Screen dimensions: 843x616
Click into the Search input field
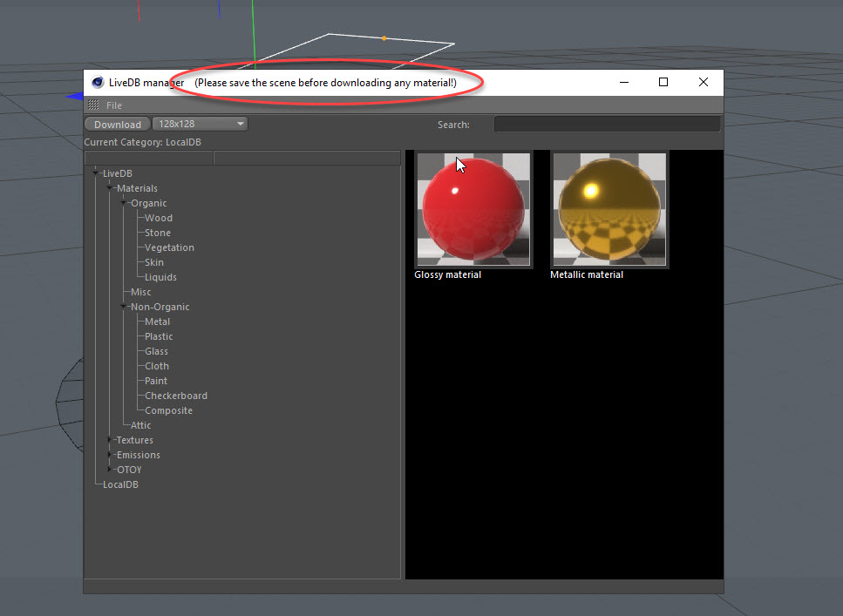607,125
